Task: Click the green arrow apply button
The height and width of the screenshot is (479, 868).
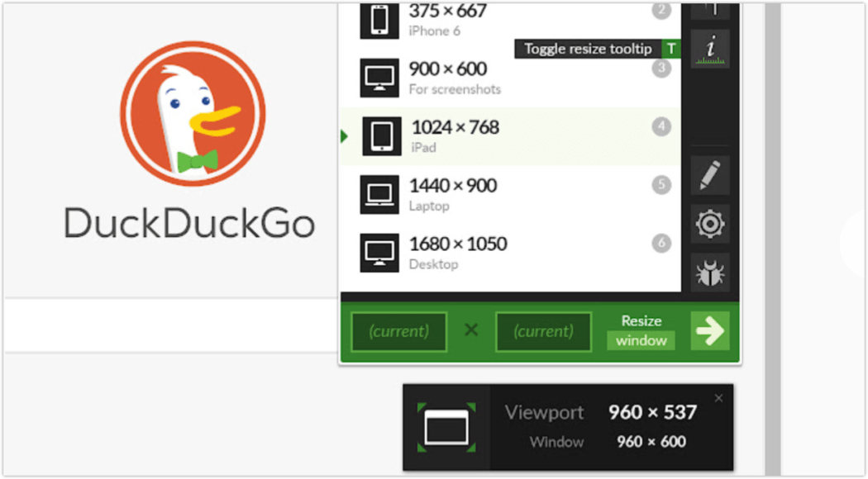Action: tap(709, 331)
